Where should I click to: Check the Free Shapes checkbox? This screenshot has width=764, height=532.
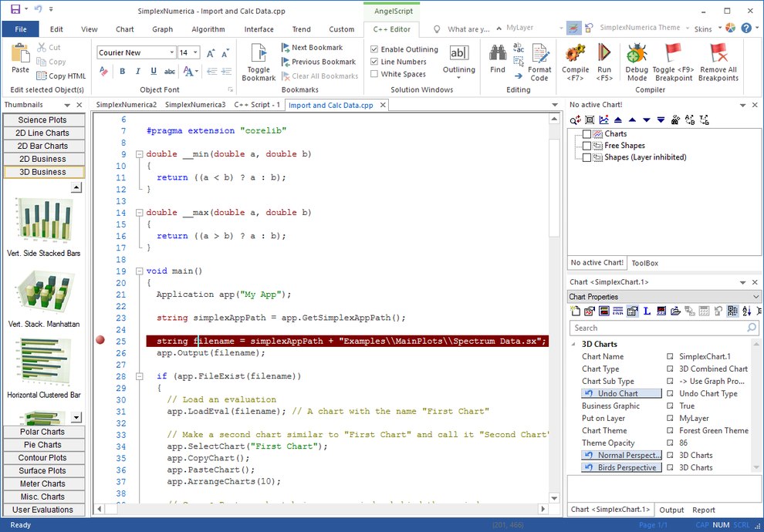(x=587, y=146)
